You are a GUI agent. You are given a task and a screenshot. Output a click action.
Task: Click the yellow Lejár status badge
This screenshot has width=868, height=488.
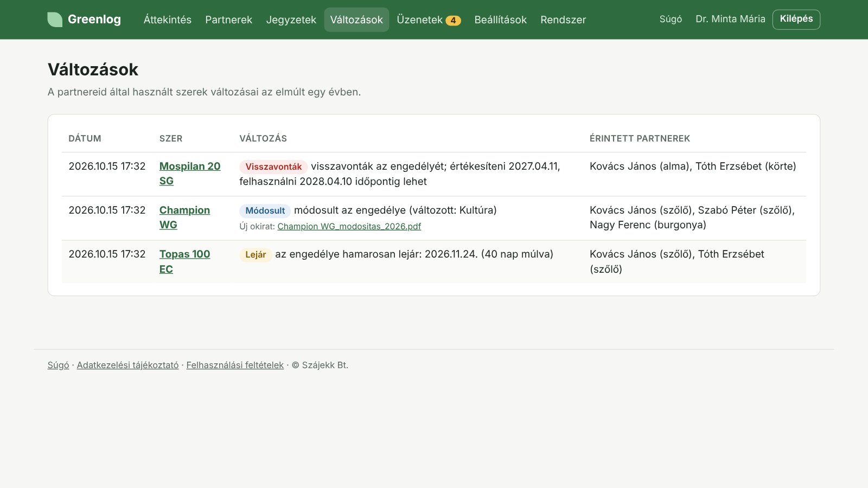click(256, 255)
